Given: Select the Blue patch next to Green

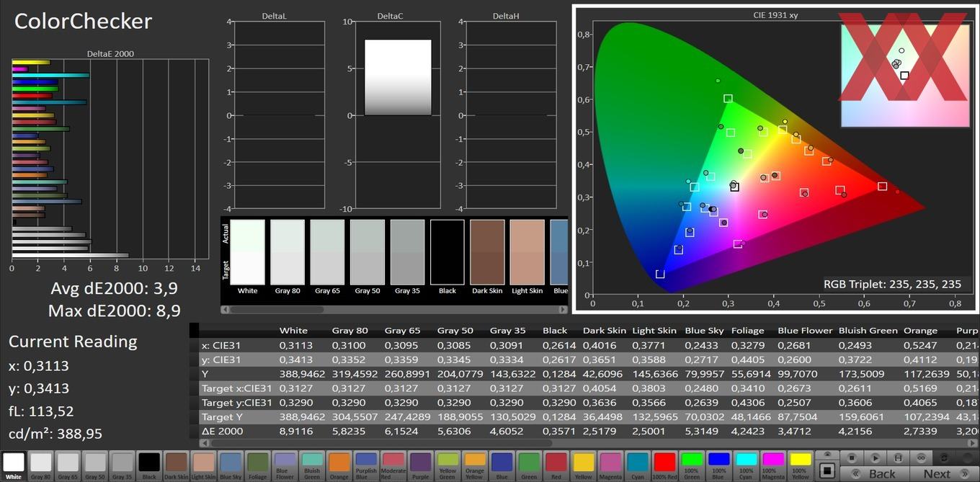Looking at the screenshot, I should (502, 465).
